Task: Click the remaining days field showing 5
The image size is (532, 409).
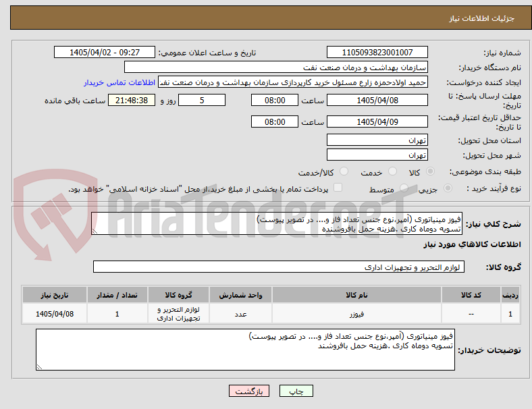Action: tap(202, 101)
